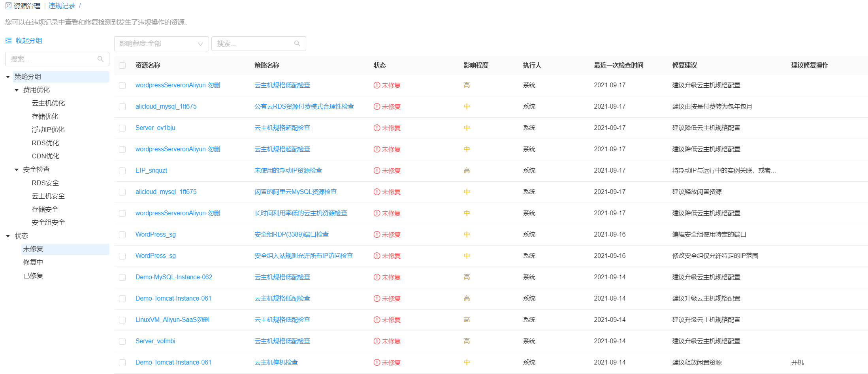The image size is (868, 374).
Task: Click the 违规记录 breadcrumb link
Action: tap(62, 6)
